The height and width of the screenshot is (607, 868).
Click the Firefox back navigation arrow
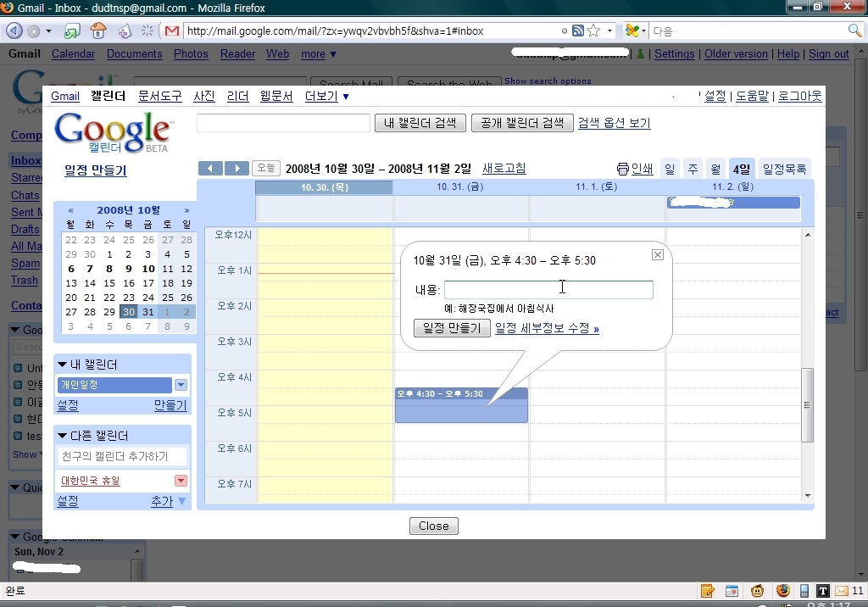tap(14, 31)
